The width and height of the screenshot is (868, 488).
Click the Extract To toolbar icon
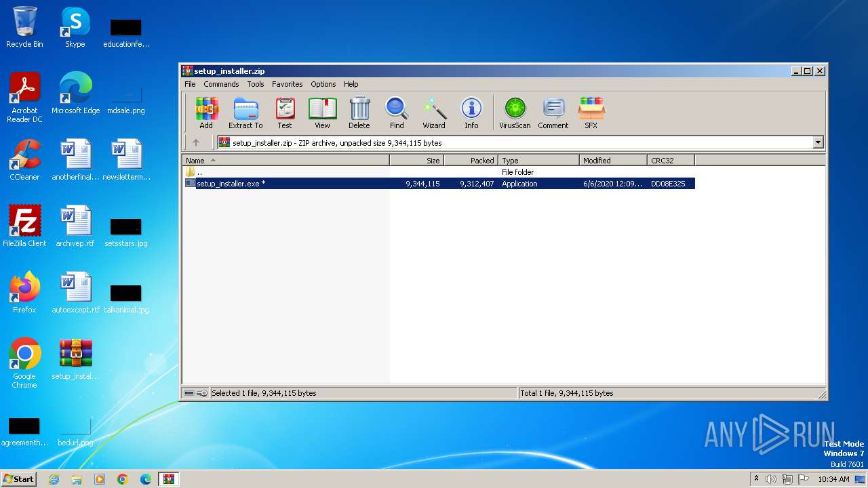245,113
